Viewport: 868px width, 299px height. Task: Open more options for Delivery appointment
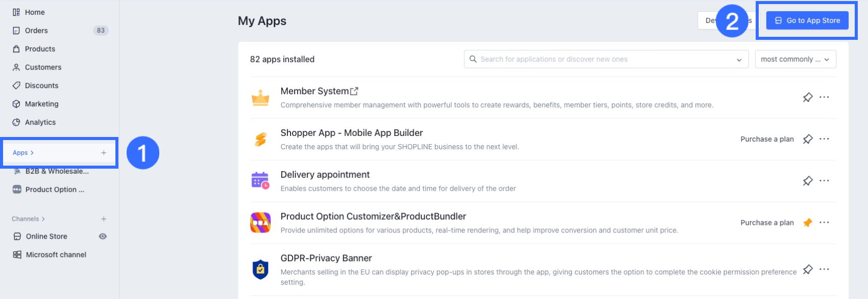tap(824, 180)
